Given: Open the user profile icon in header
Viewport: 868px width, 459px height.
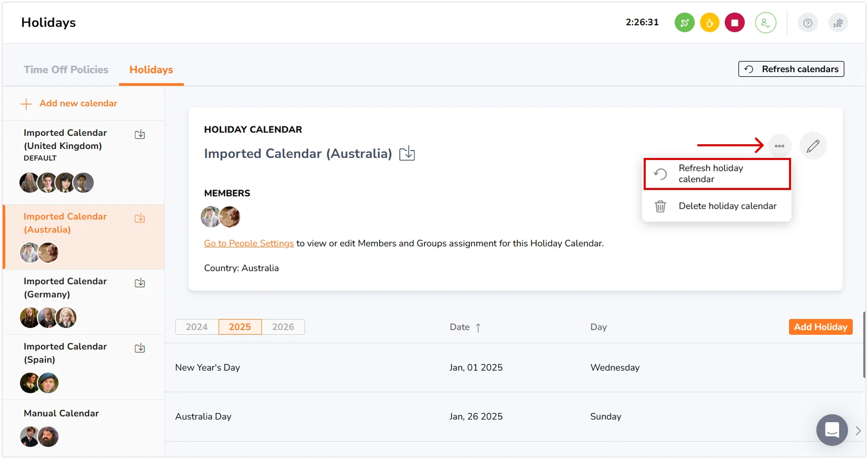Looking at the screenshot, I should pyautogui.click(x=765, y=23).
